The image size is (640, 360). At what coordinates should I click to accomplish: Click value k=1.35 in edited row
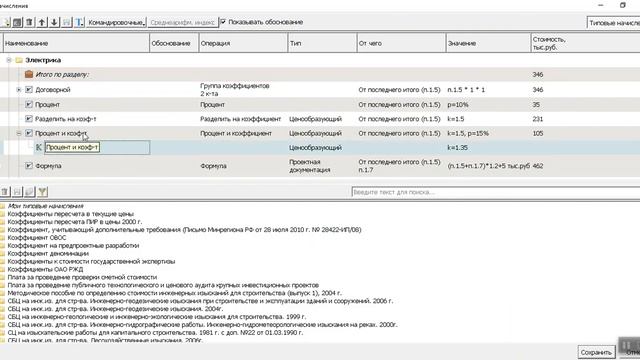click(458, 147)
